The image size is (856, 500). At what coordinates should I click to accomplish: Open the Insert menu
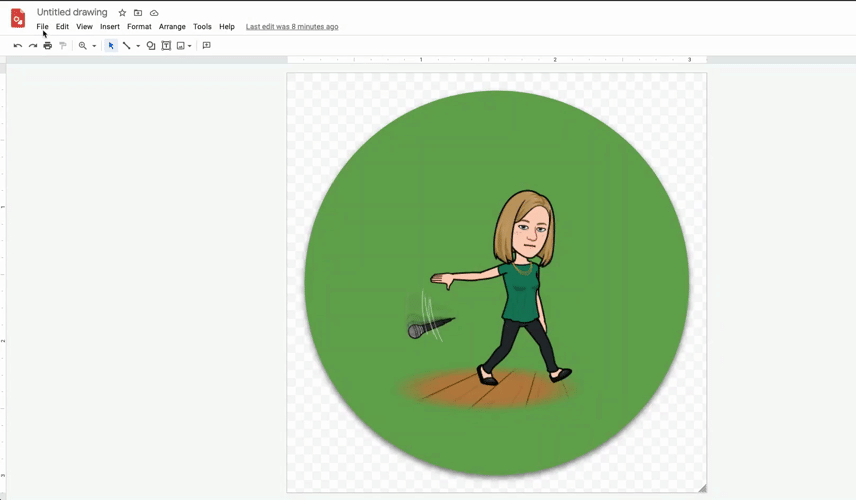coord(109,27)
